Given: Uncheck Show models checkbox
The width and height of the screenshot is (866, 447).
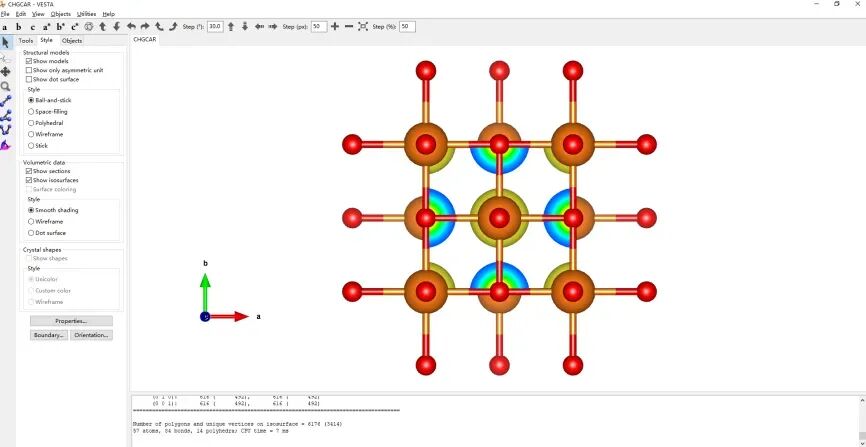Looking at the screenshot, I should pos(29,61).
